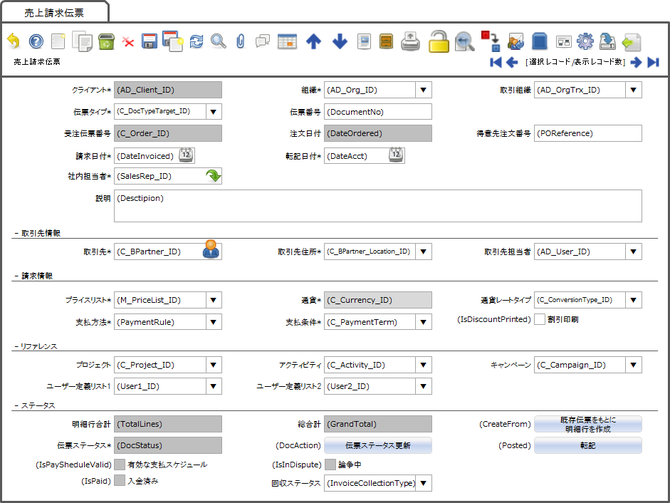Toggle the IsPayScheduleValid checkbox
The height and width of the screenshot is (503, 670).
click(x=120, y=465)
